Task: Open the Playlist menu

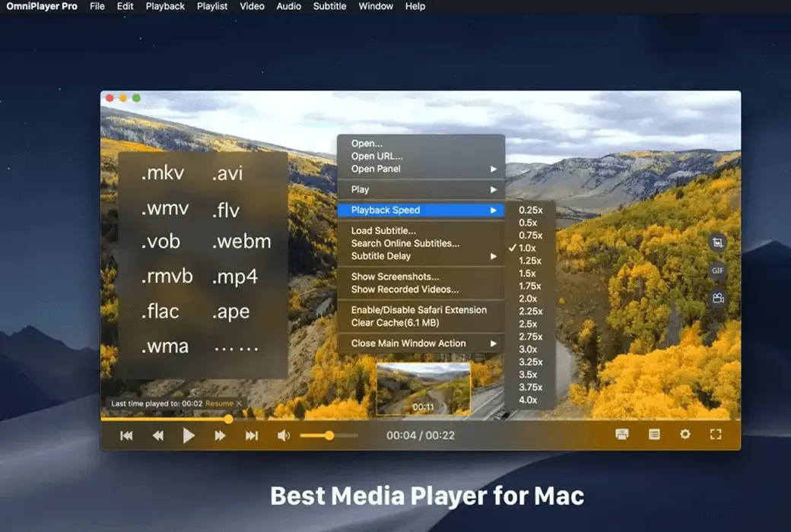Action: click(x=212, y=6)
